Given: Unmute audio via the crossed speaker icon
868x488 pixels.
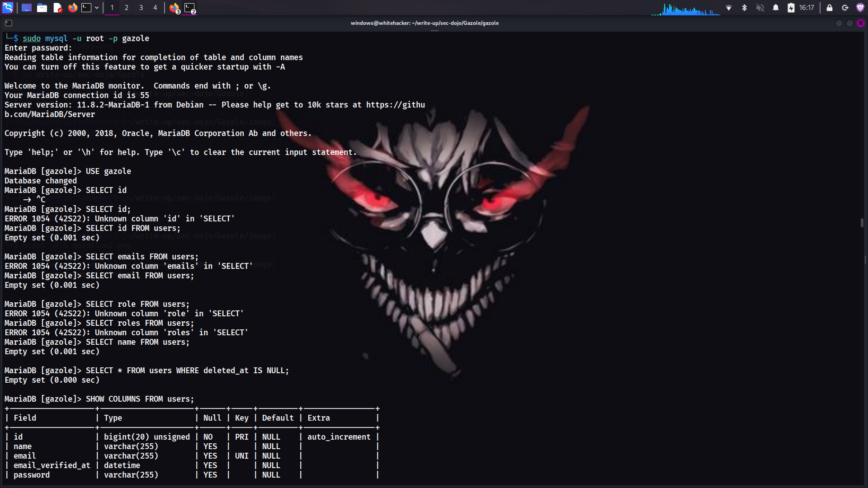Looking at the screenshot, I should click(x=760, y=8).
